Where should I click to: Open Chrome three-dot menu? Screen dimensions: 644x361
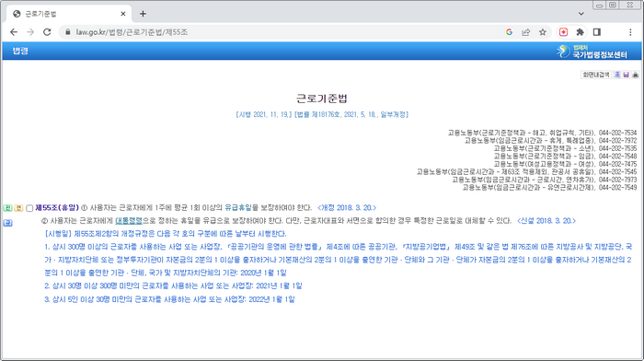pyautogui.click(x=630, y=32)
